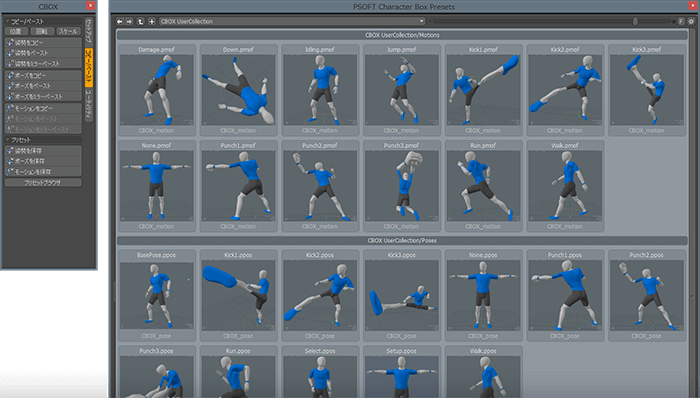This screenshot has width=700, height=398.
Task: Select the Punch1.ppos pose preset
Action: (x=565, y=295)
